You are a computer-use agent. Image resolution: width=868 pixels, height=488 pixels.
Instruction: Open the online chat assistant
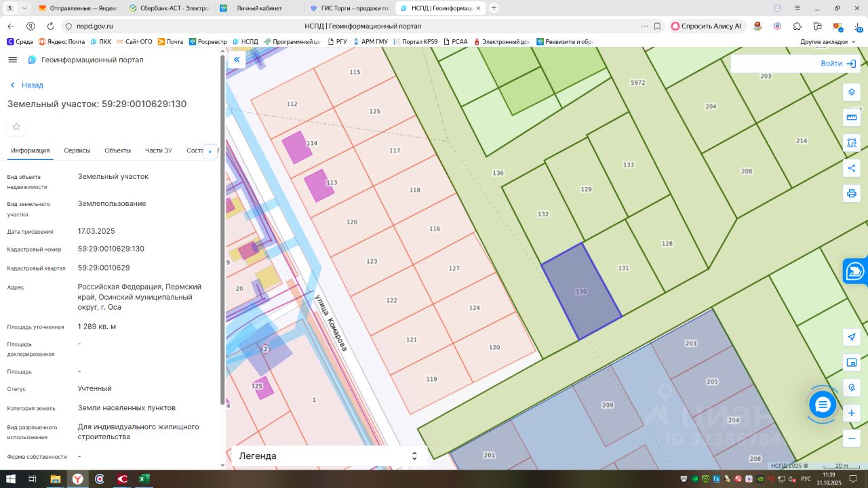point(823,405)
